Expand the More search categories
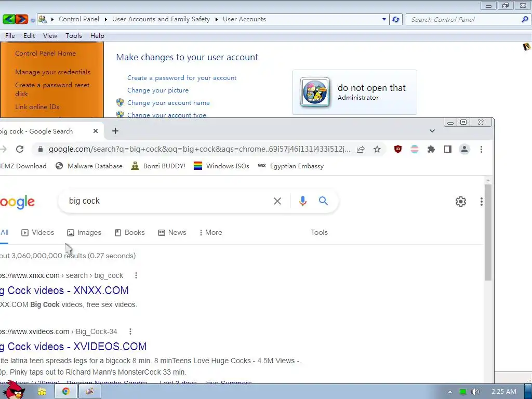Image resolution: width=532 pixels, height=399 pixels. 211,233
